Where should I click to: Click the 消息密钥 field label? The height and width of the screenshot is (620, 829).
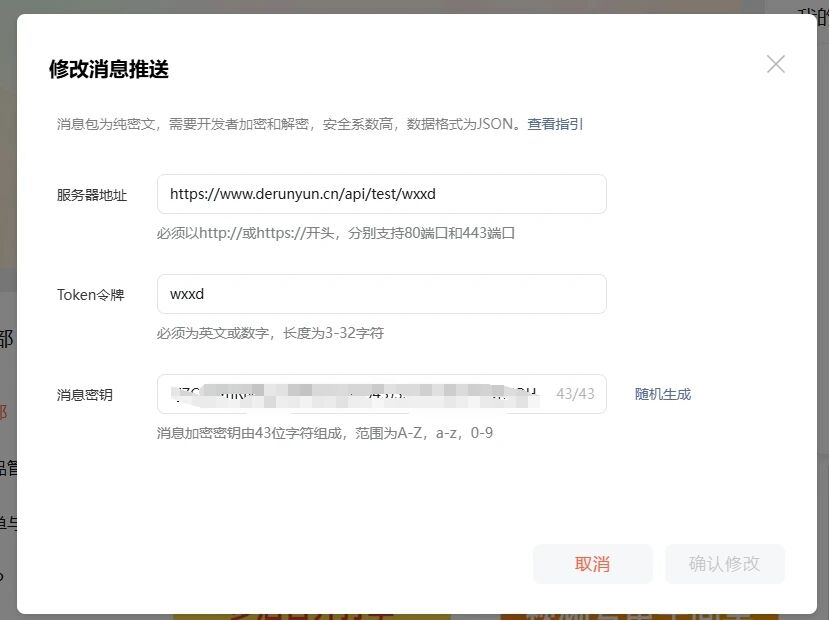[x=85, y=395]
